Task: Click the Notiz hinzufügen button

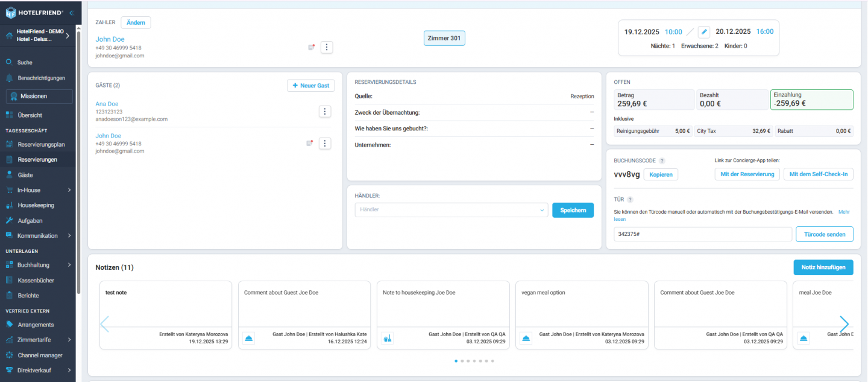Action: [823, 267]
